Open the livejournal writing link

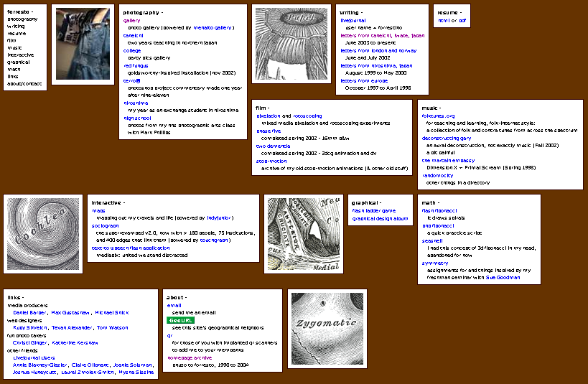(353, 21)
